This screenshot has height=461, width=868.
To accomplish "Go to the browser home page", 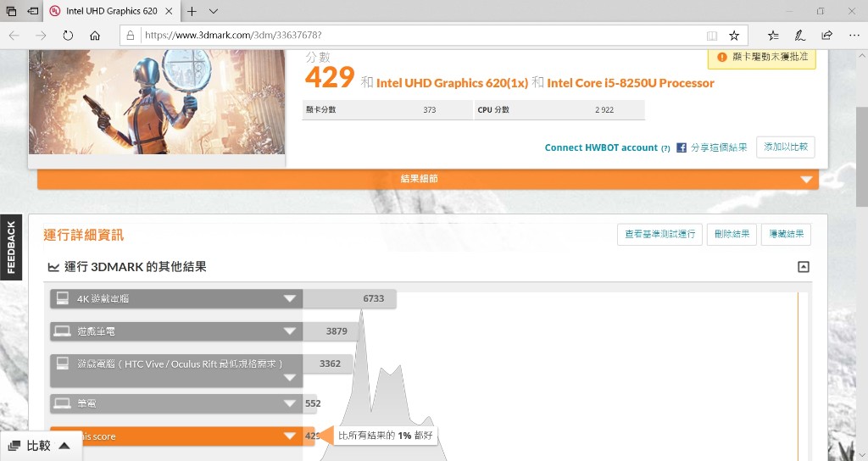I will (x=95, y=36).
